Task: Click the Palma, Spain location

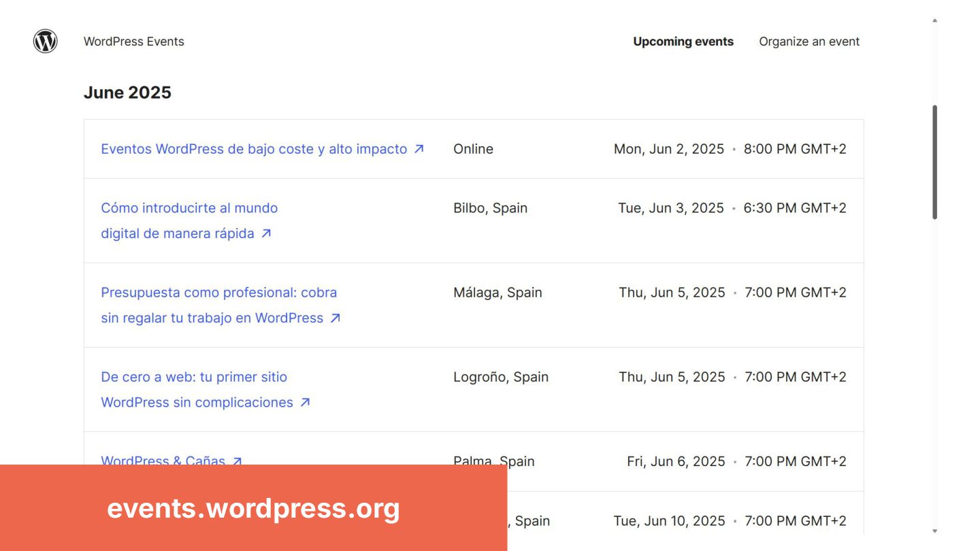Action: pos(494,461)
